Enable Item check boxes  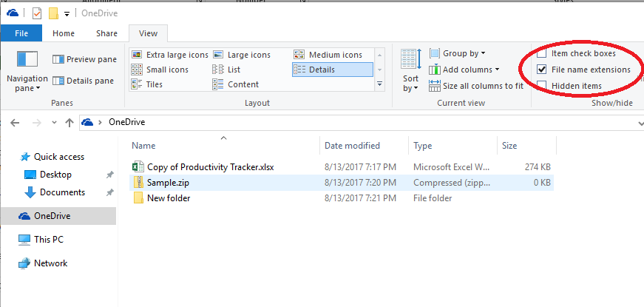(x=542, y=53)
